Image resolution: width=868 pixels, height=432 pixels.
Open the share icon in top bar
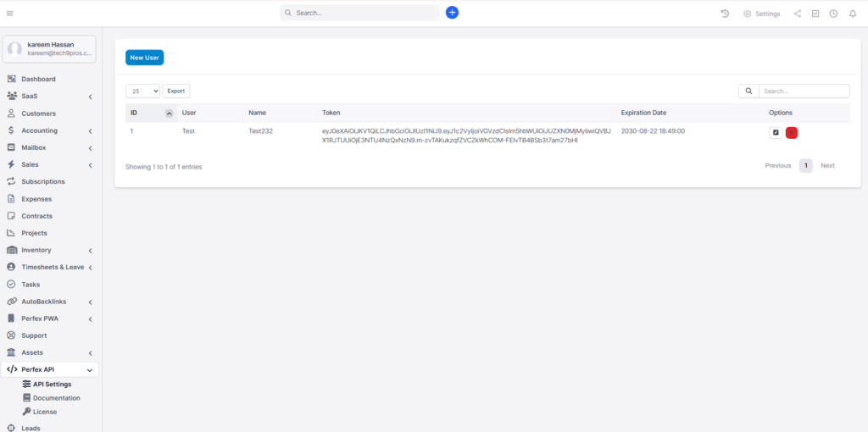click(797, 14)
